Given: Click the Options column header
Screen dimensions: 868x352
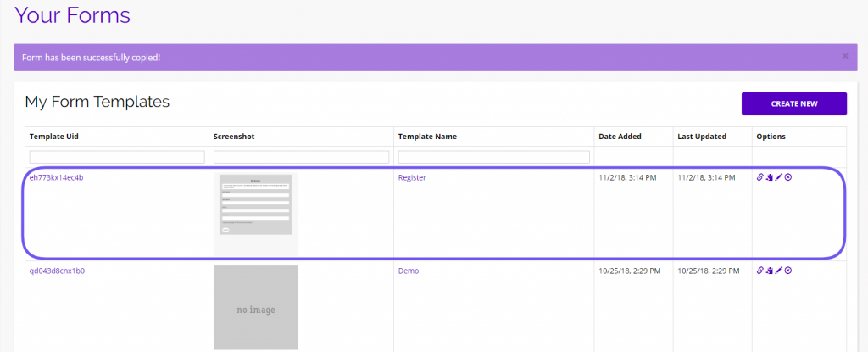Looking at the screenshot, I should pos(771,137).
